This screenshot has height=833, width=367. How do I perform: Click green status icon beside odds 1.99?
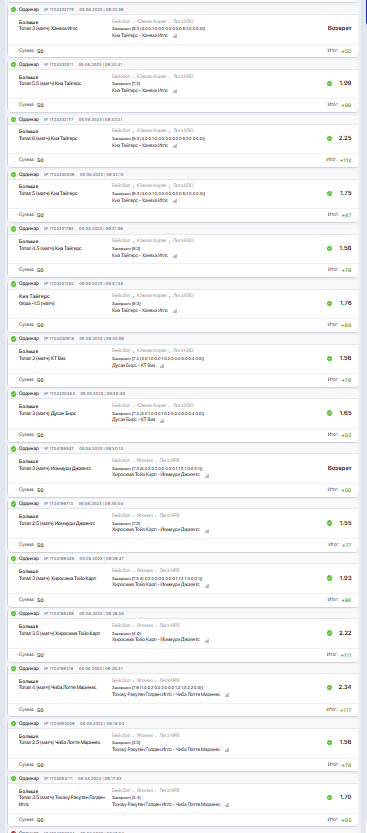(x=329, y=83)
